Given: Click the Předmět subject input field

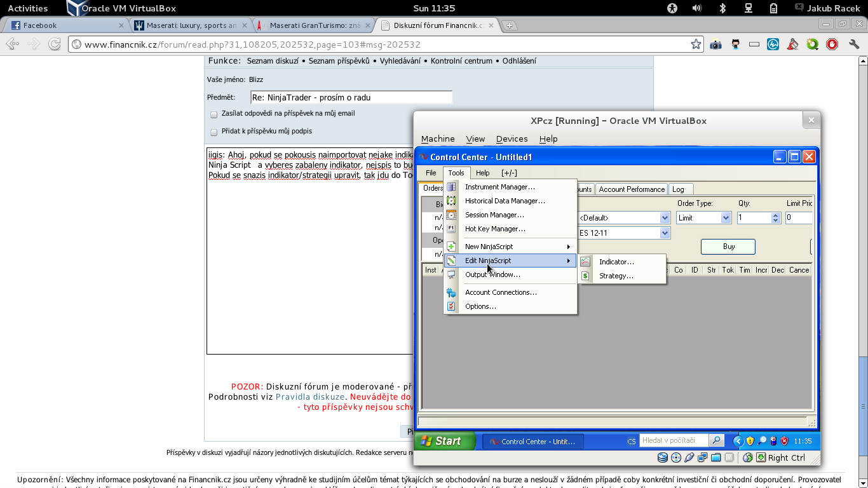Looking at the screenshot, I should pos(351,97).
